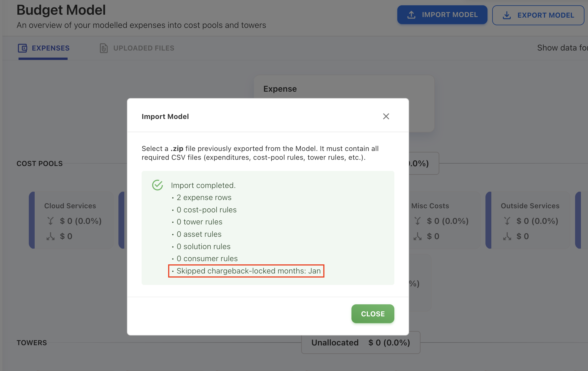Viewport: 588px width, 371px height.
Task: Click the green CLOSE button
Action: [x=373, y=314]
